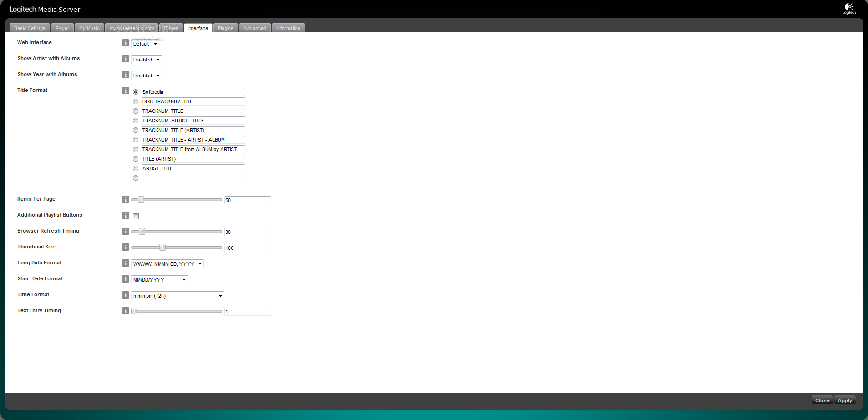Open info for Browser Refresh Timing
This screenshot has height=420, width=868.
(126, 231)
